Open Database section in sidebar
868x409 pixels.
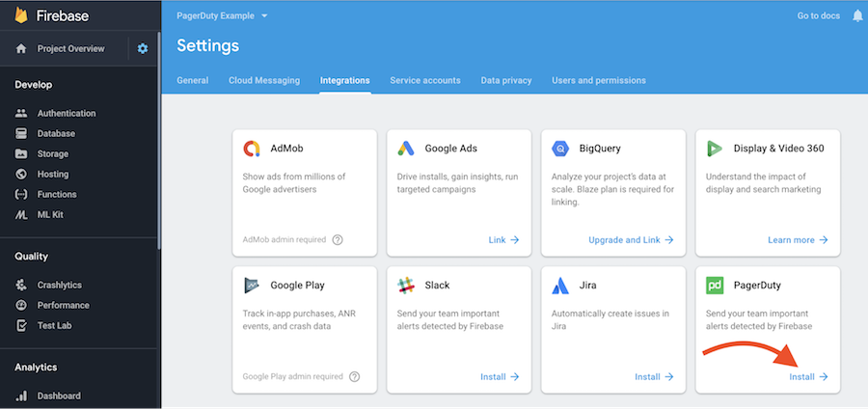56,133
